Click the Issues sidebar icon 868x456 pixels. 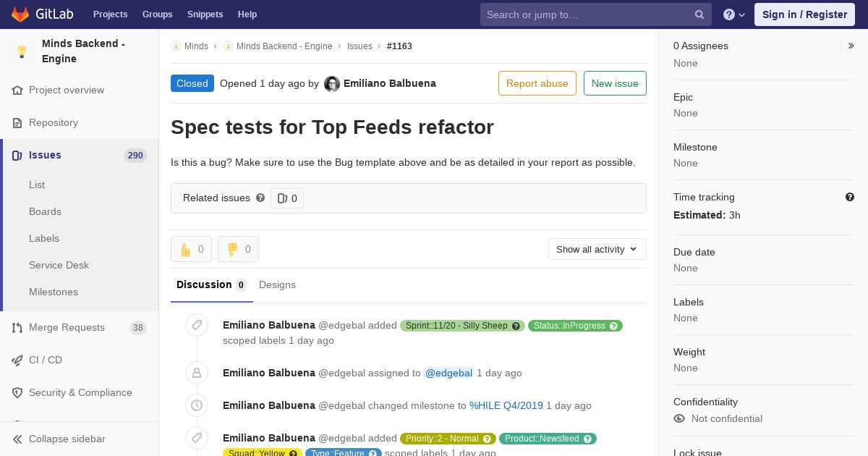pos(17,156)
